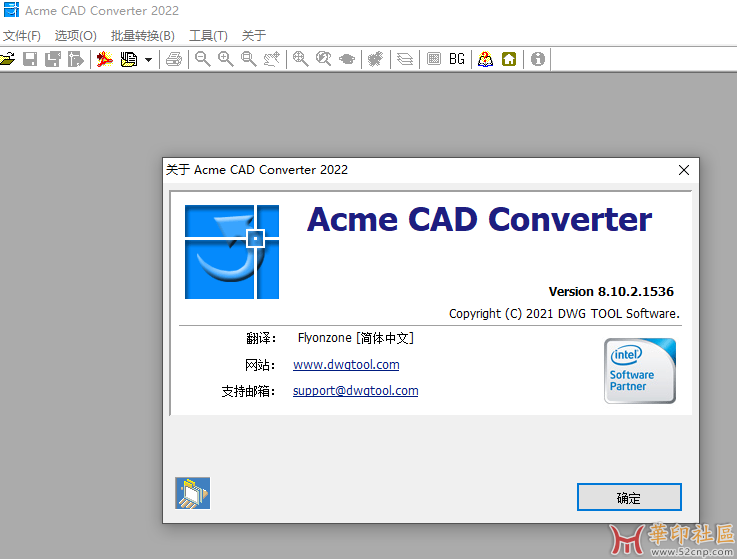Click the grid display toolbar icon
737x559 pixels.
coord(434,59)
